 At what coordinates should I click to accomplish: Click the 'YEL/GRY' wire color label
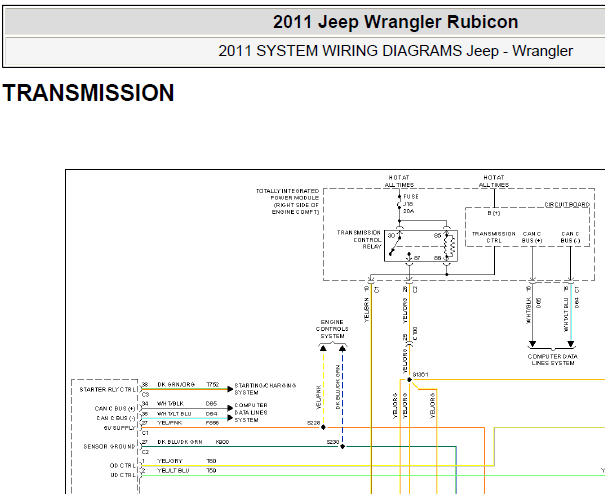tap(170, 461)
